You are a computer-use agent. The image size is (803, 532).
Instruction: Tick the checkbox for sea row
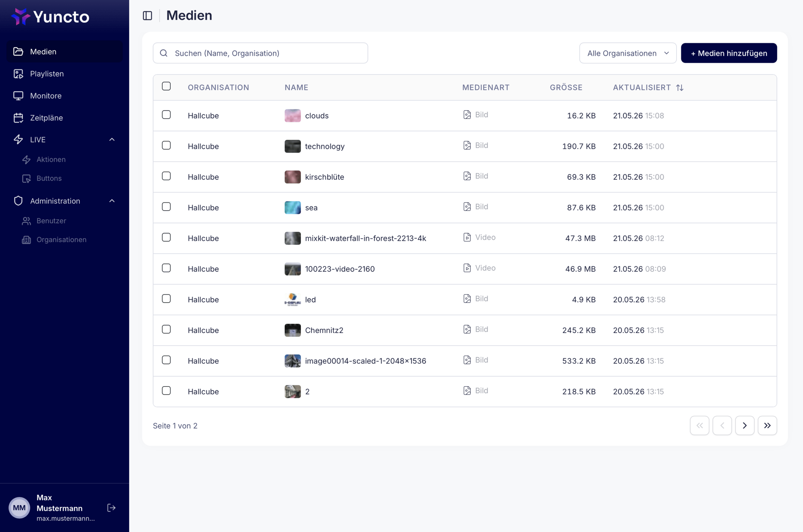pyautogui.click(x=166, y=207)
